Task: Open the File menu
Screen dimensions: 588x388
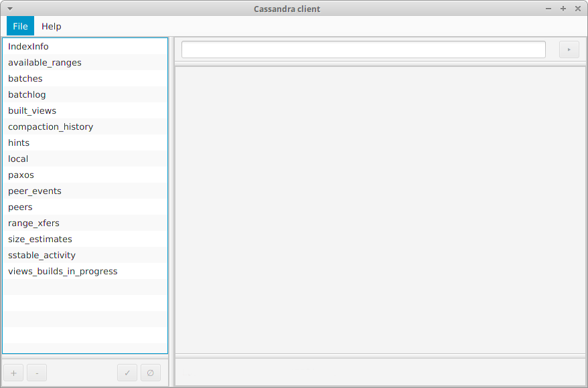Action: click(20, 26)
